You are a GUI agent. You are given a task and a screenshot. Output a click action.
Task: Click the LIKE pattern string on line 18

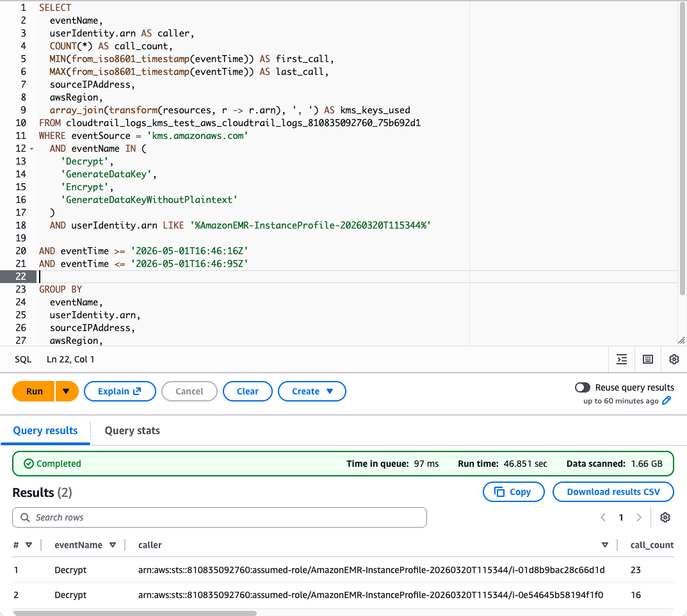[311, 225]
